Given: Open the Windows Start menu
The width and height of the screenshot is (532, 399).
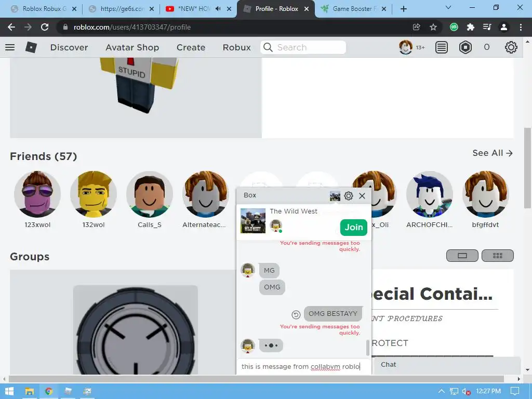Looking at the screenshot, I should coord(9,391).
